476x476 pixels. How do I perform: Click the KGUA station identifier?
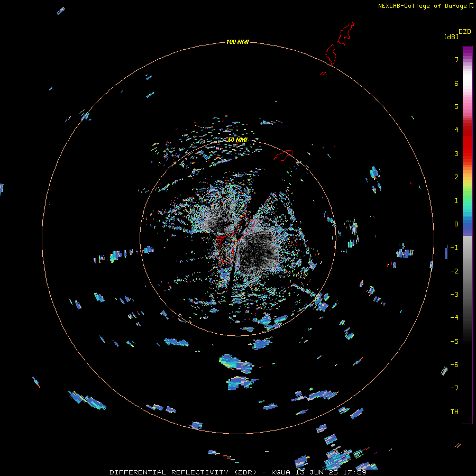(281, 472)
